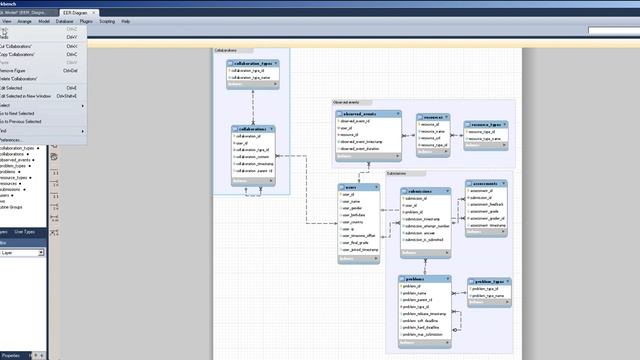Click submission_answer column in submissions table
This screenshot has width=640, height=360.
click(x=420, y=233)
